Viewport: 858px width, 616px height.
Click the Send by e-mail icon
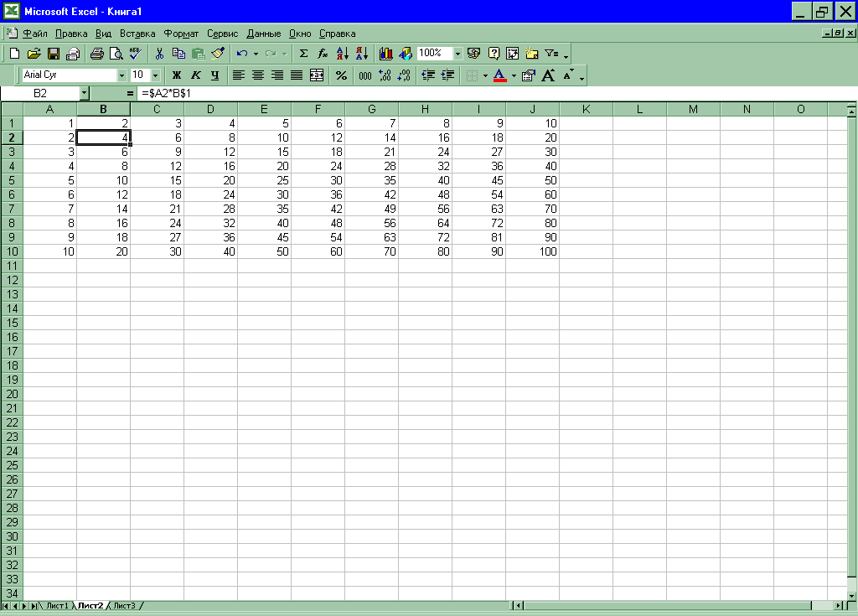click(x=73, y=53)
